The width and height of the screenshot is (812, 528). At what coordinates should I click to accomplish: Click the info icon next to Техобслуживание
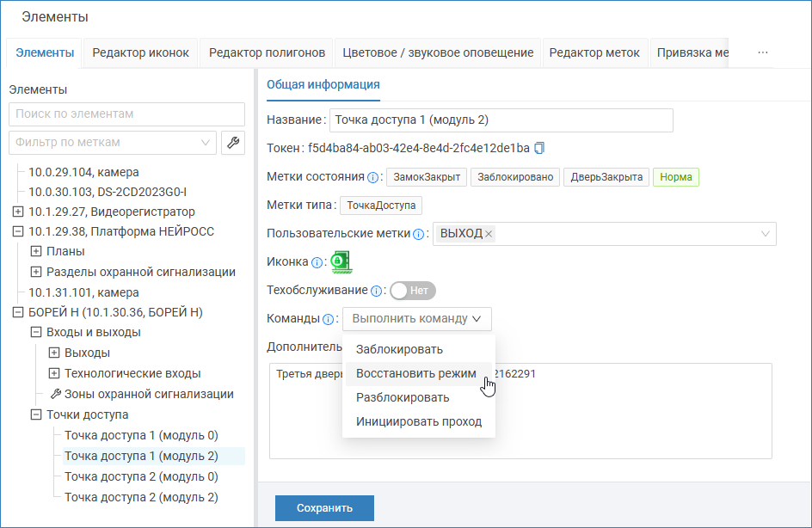coord(376,291)
